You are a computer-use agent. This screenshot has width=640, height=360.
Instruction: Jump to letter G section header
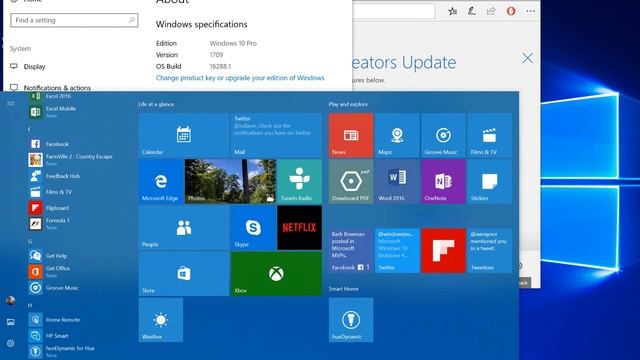click(30, 241)
